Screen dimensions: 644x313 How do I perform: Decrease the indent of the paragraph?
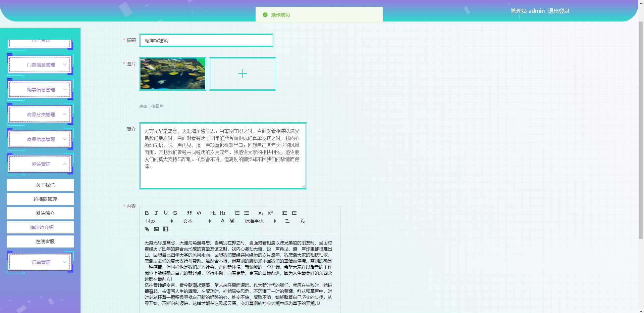[x=285, y=213]
